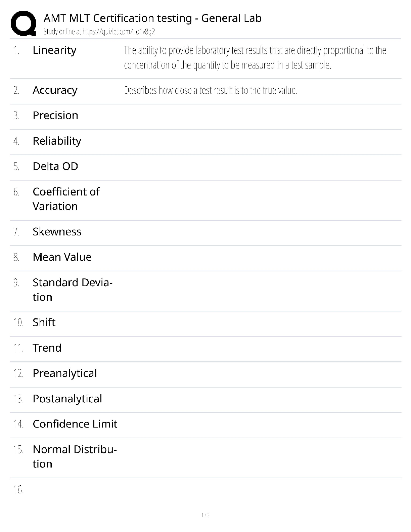Select the Trend term
Viewport: 411px width, 532px height.
click(x=47, y=348)
